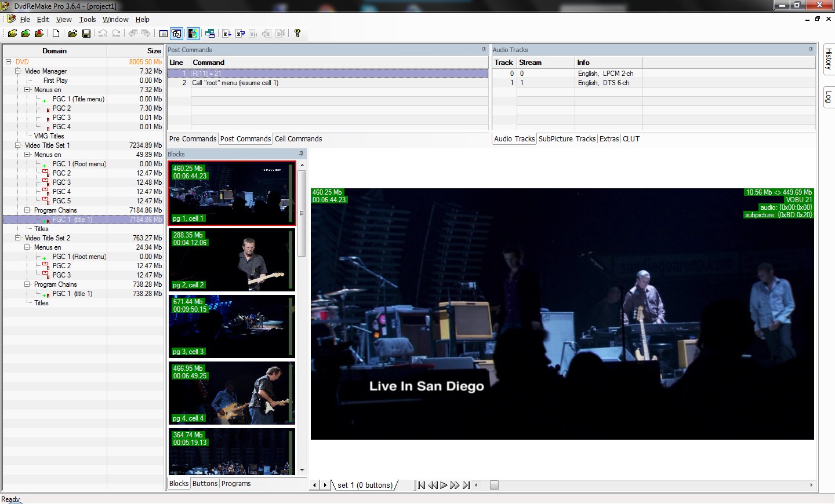Click the Command column header
Screen dimensions: 835x504
[x=340, y=63]
